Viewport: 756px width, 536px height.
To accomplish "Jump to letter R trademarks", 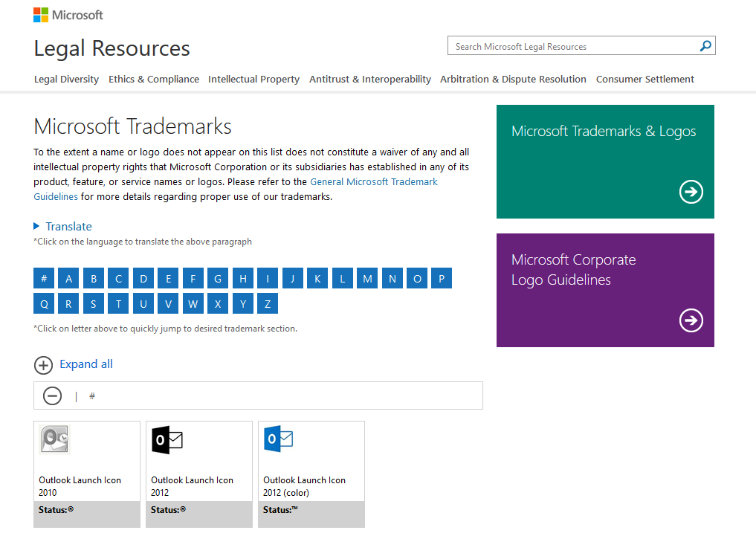I will [x=69, y=303].
